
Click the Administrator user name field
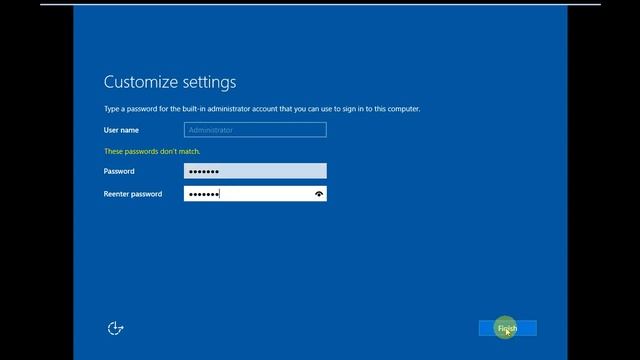255,130
